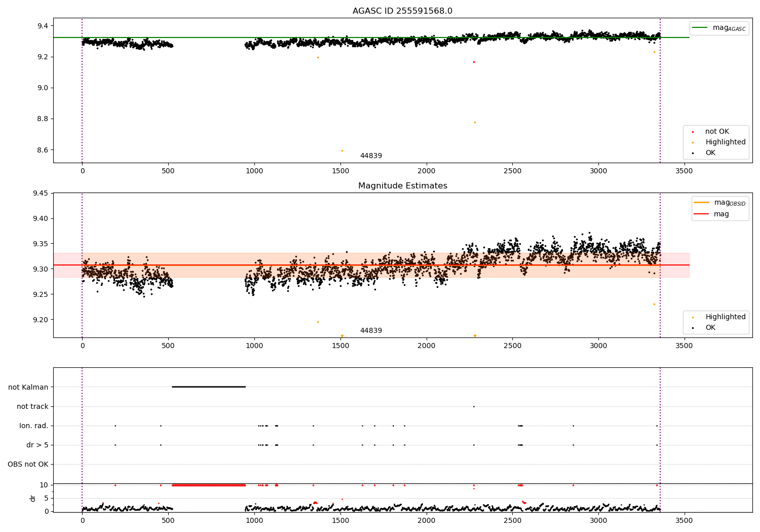
Task: Click the 'not Kalman' row label
Action: 28,387
